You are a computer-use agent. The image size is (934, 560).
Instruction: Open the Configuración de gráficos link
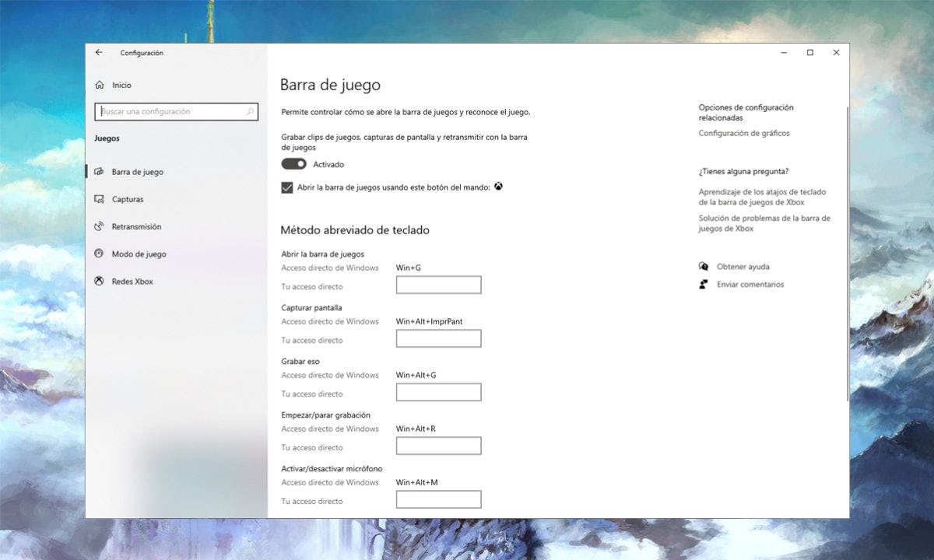744,133
